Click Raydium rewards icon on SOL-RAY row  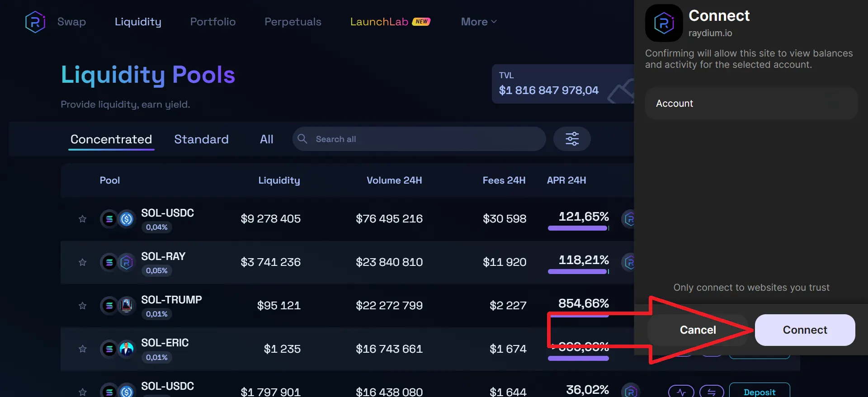tap(628, 262)
